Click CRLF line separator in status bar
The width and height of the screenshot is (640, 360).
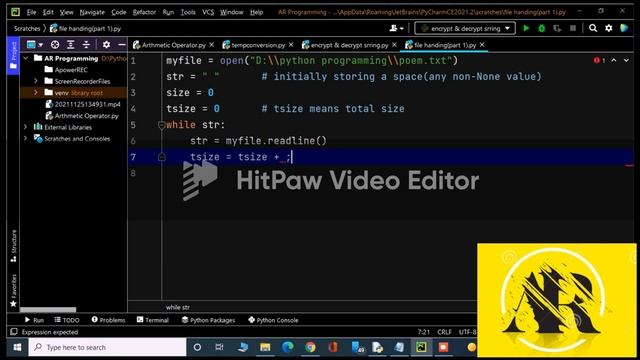[444, 332]
